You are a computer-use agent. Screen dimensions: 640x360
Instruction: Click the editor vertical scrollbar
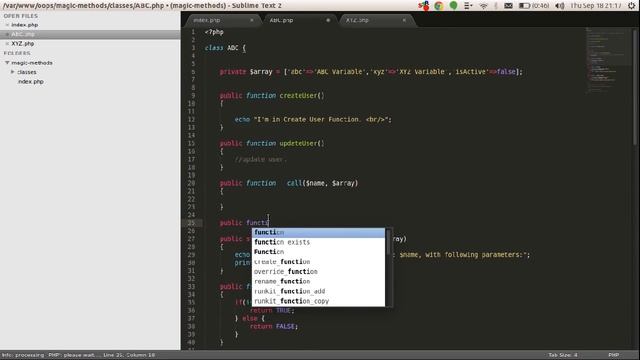[x=635, y=87]
